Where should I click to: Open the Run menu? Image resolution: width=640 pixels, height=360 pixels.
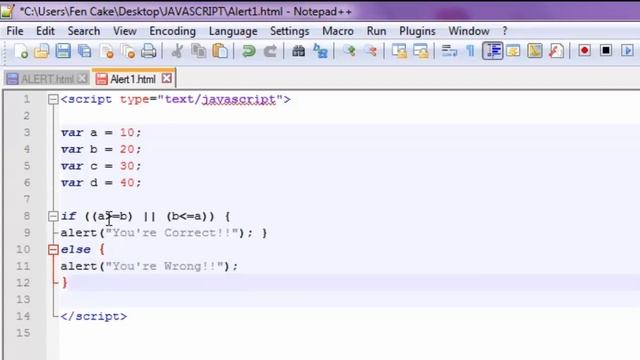[376, 31]
